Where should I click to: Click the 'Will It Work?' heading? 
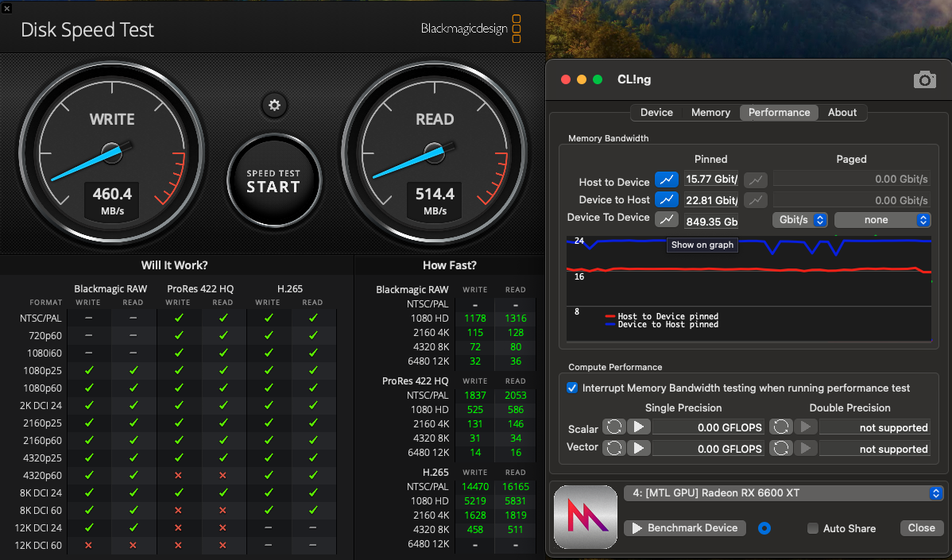(174, 265)
